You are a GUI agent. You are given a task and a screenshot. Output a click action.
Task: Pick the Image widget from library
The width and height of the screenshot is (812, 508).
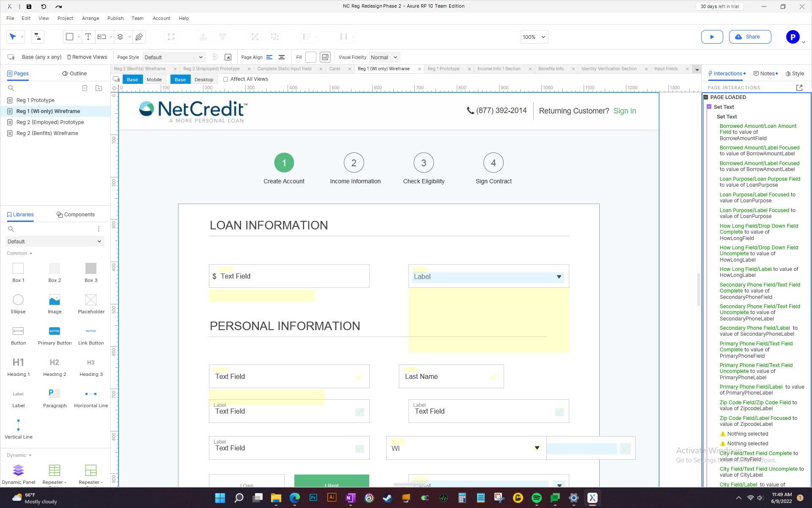tap(55, 304)
